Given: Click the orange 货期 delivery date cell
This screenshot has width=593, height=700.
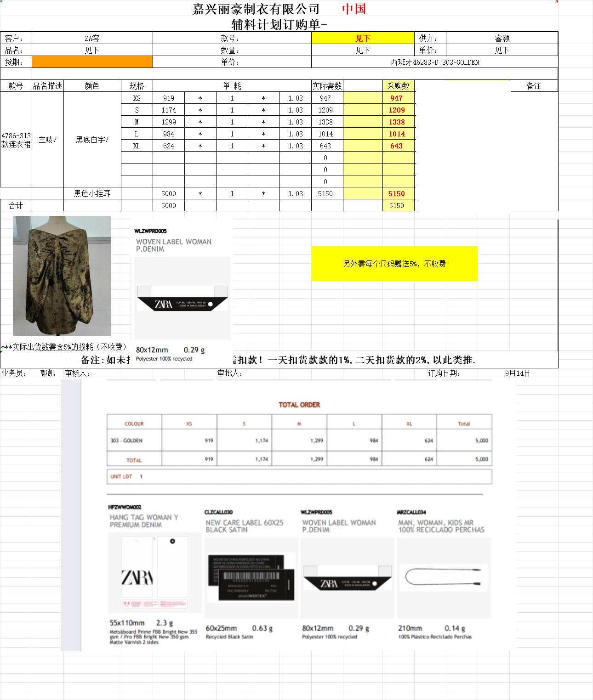Looking at the screenshot, I should pyautogui.click(x=92, y=62).
